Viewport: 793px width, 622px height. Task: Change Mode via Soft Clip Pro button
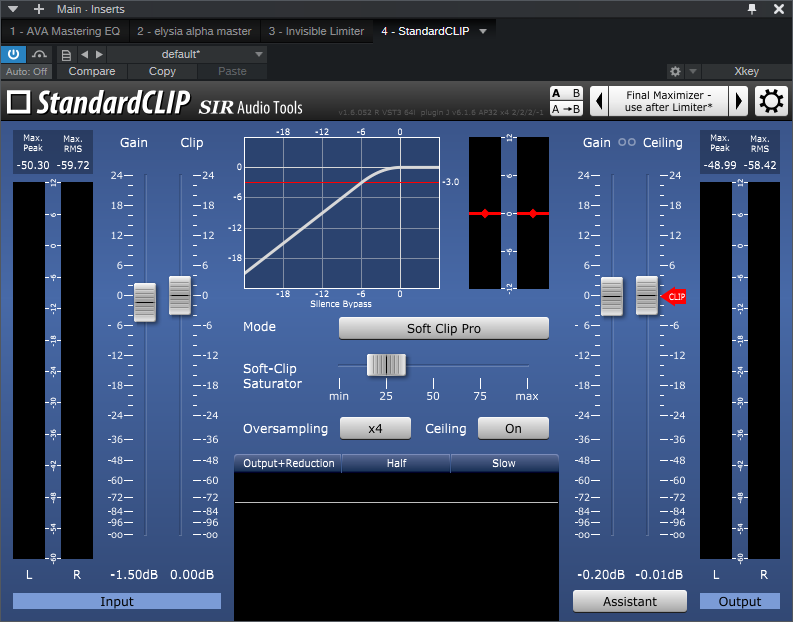point(444,329)
